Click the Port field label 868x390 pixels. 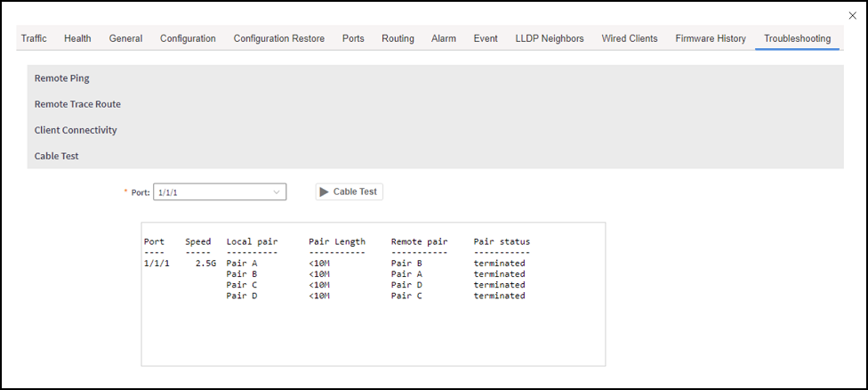140,192
